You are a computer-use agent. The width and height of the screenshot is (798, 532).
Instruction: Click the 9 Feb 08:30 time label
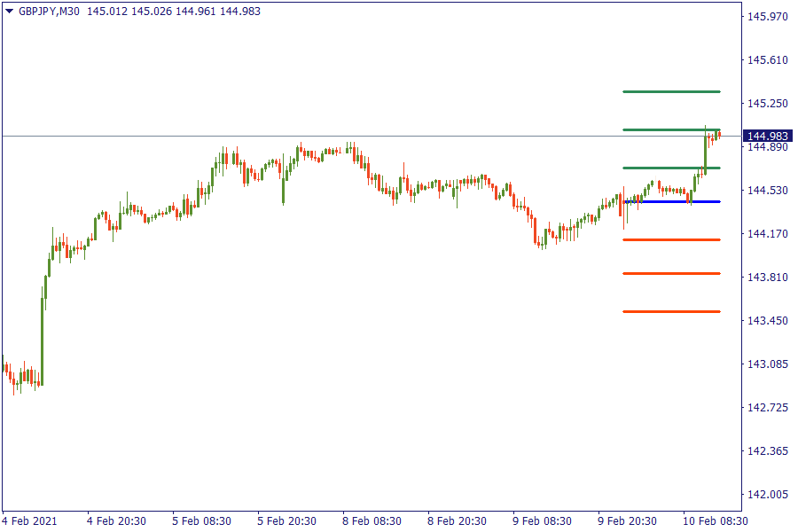pyautogui.click(x=544, y=520)
